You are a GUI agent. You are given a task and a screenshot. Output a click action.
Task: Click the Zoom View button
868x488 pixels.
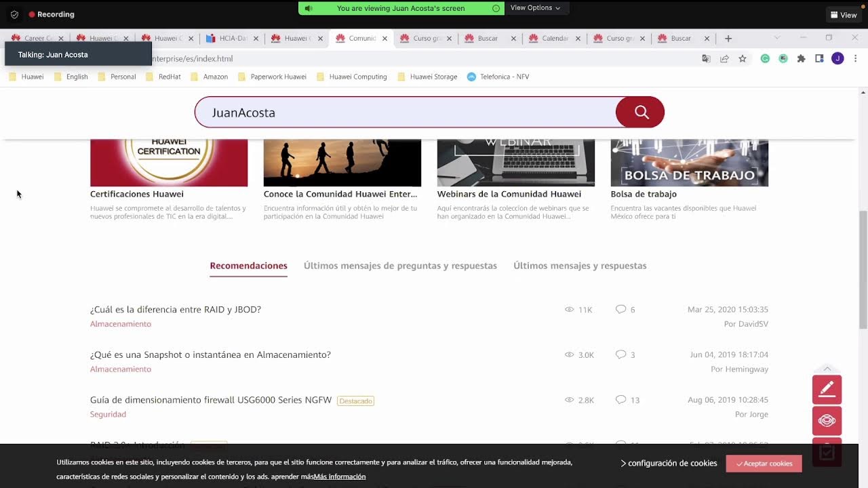coord(844,15)
